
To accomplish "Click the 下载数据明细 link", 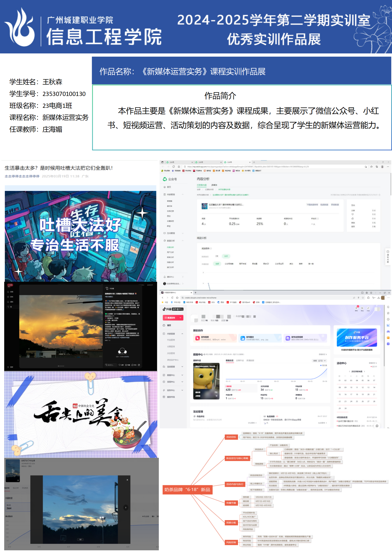I will coord(312,205).
